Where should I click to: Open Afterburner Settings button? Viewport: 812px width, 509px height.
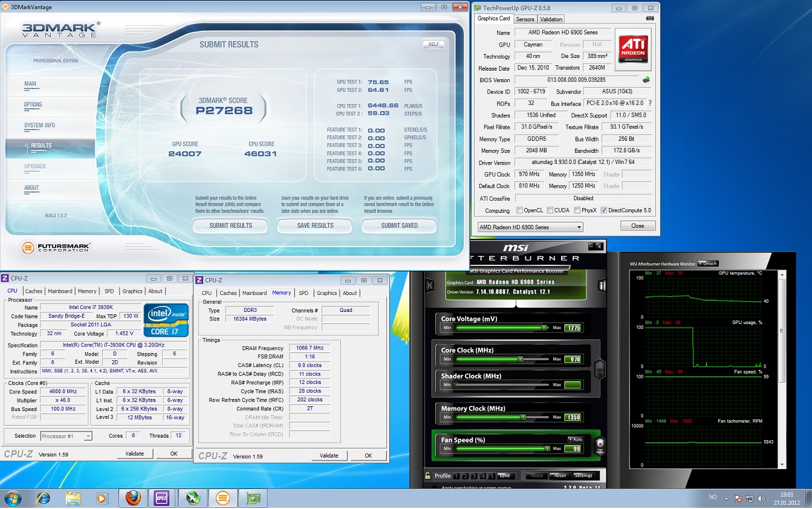(583, 476)
